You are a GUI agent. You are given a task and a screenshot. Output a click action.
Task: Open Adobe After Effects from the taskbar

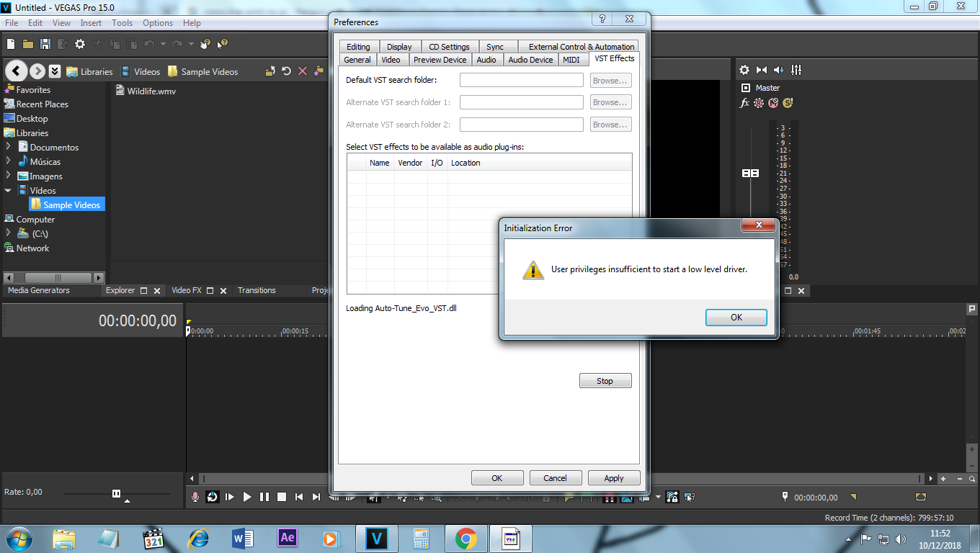tap(288, 538)
